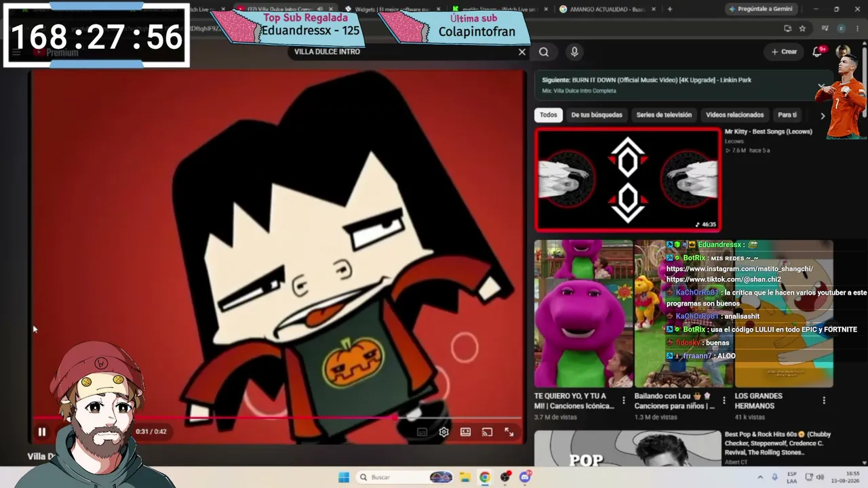Bookmark this page with the star
Screen dimensions: 868x488
(x=803, y=28)
